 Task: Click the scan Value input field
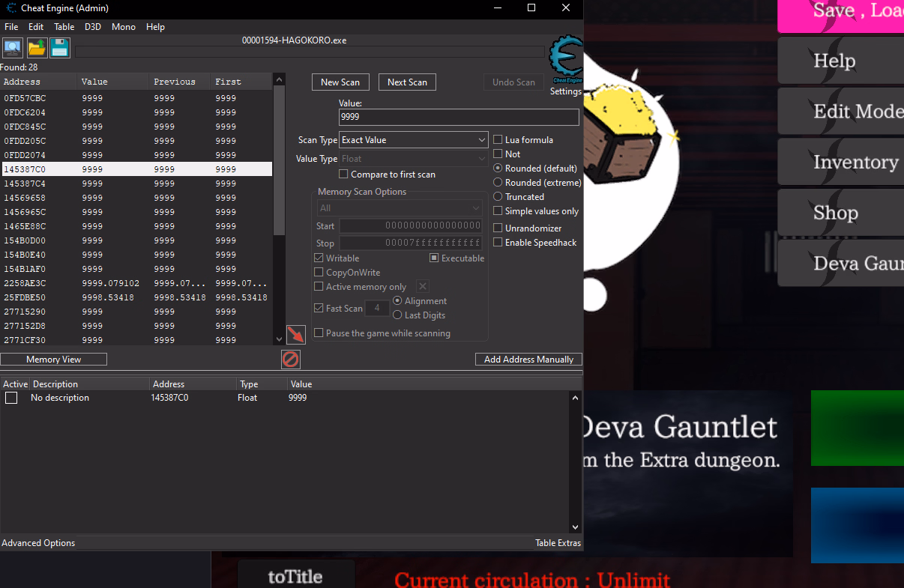pos(459,118)
